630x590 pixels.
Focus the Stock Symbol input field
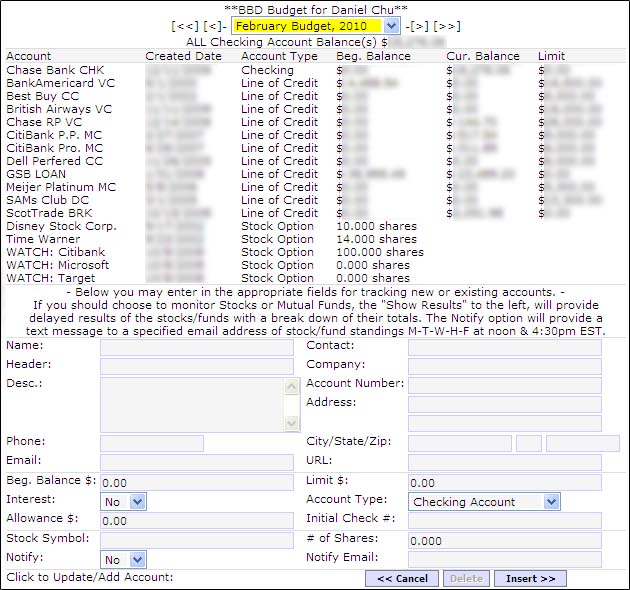tap(197, 541)
